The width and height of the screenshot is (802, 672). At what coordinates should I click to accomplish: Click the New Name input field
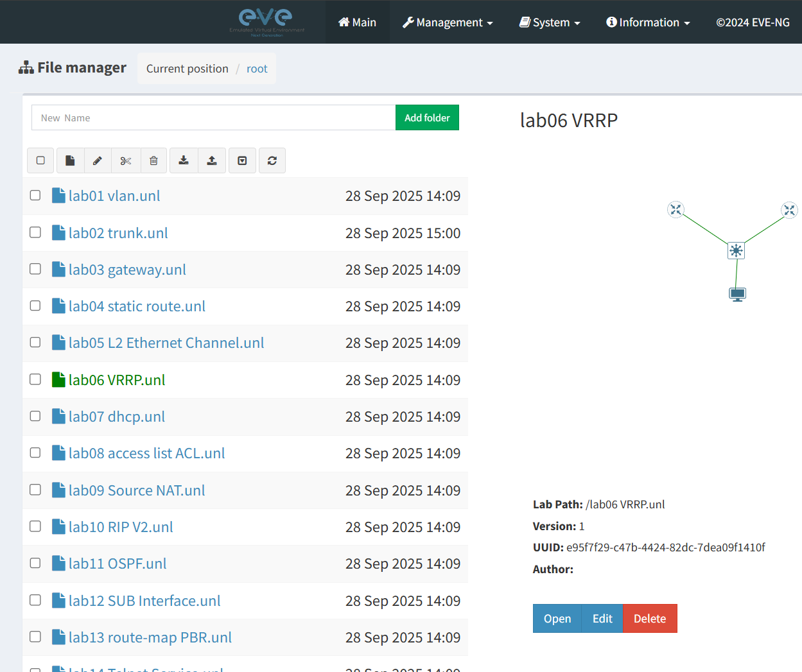click(213, 117)
